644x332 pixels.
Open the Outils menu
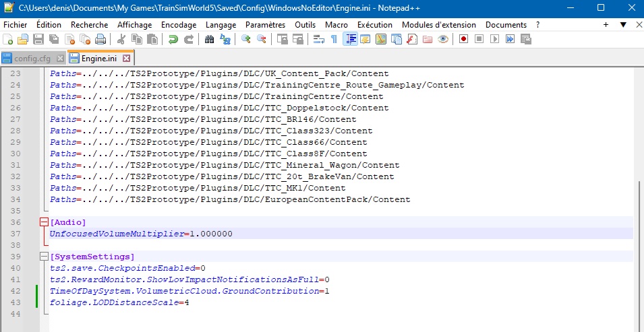[305, 25]
